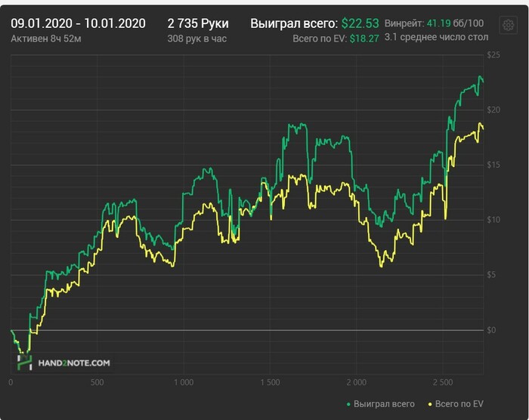This screenshot has width=529, height=420.
Task: Click the 'Винрейт:' label
Action: coord(404,23)
